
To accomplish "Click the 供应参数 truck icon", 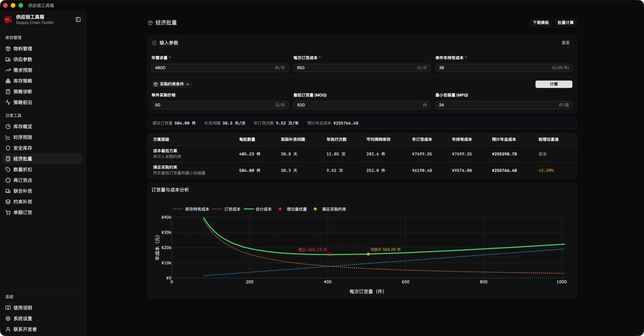I will point(8,59).
